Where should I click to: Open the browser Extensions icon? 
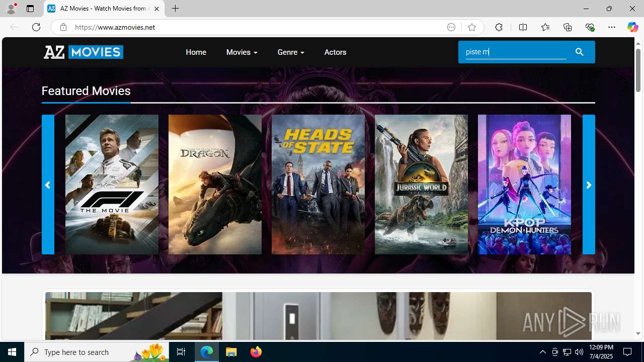[499, 27]
